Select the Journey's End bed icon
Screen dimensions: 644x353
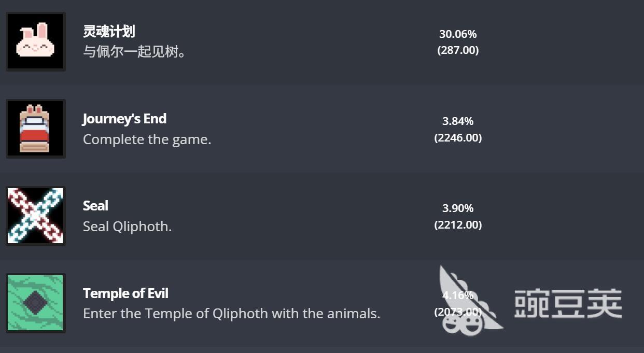point(36,129)
